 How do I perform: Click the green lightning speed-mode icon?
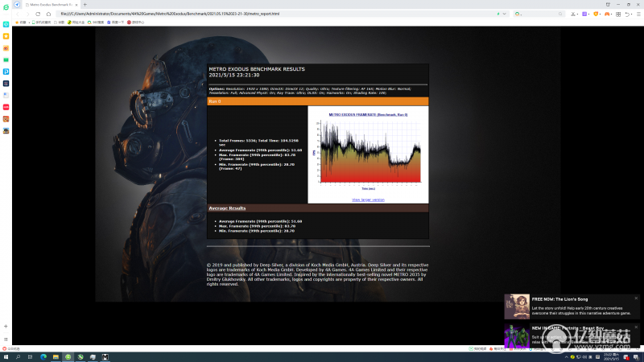click(x=498, y=14)
